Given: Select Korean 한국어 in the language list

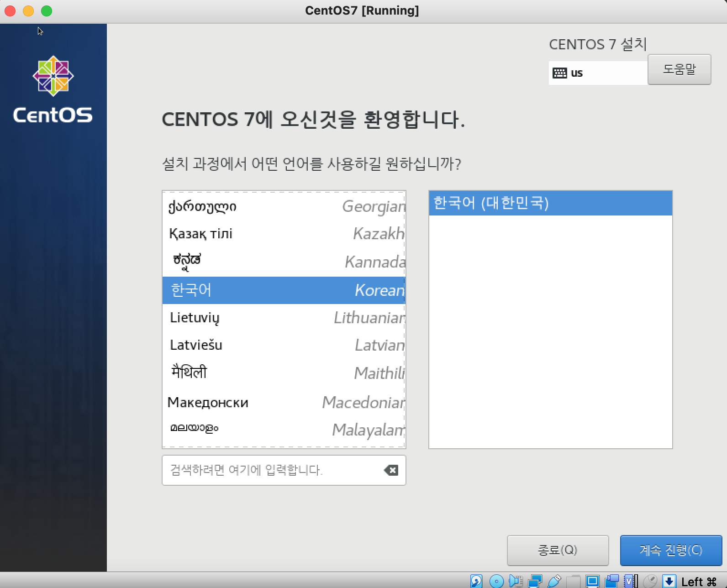Looking at the screenshot, I should pyautogui.click(x=284, y=290).
